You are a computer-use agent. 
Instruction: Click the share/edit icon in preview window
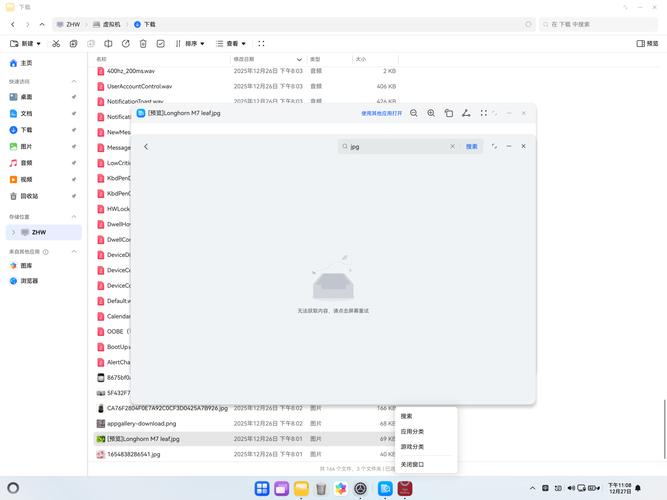(x=466, y=113)
